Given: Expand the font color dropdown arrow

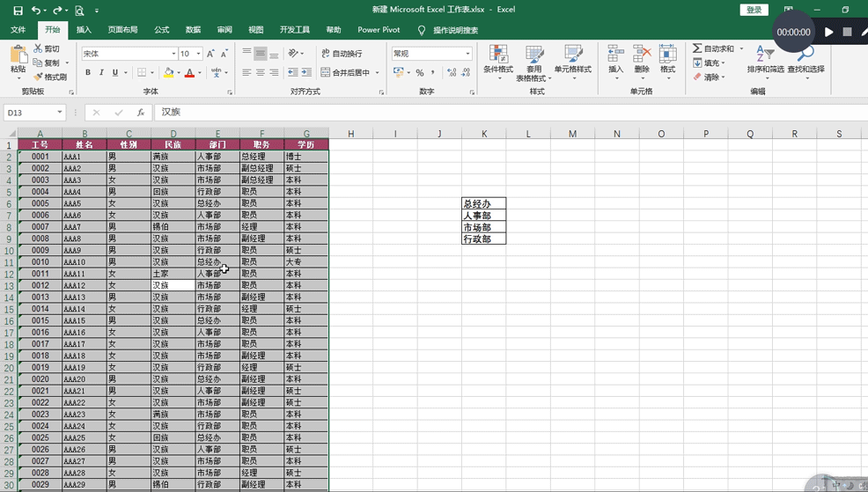Looking at the screenshot, I should (x=200, y=72).
